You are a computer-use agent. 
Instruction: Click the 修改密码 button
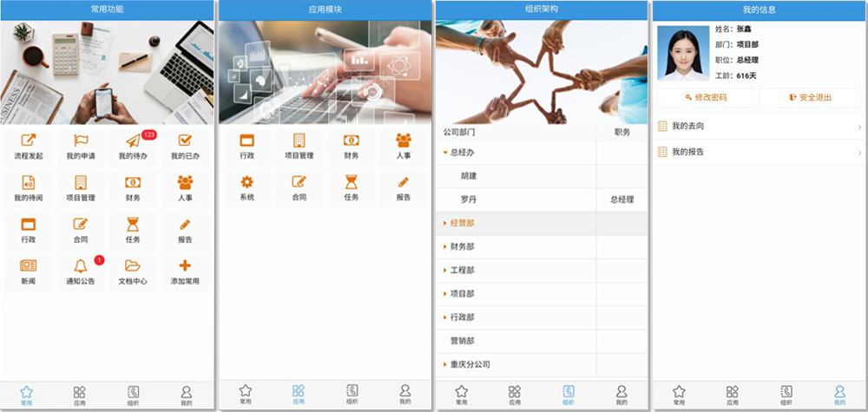706,98
